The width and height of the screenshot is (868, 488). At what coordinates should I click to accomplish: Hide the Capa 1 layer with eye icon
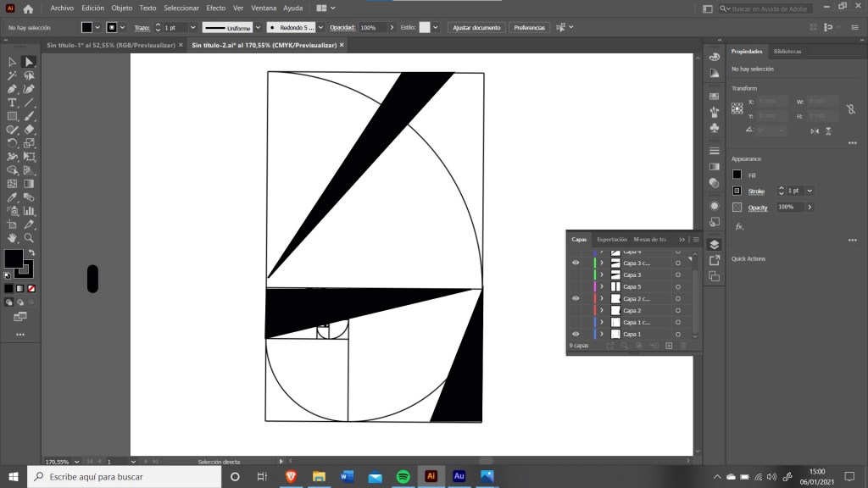click(576, 334)
